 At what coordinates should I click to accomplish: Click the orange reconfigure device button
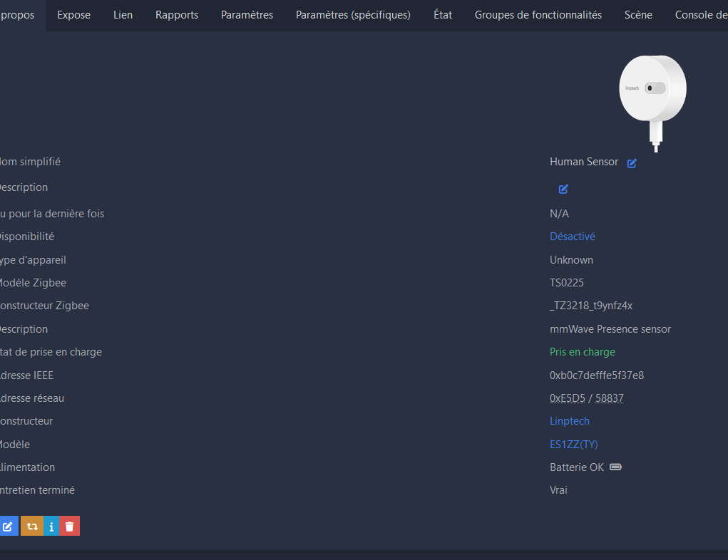(x=32, y=526)
